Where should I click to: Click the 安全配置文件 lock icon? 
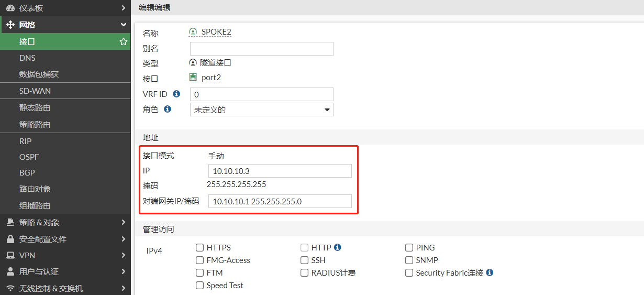point(10,239)
